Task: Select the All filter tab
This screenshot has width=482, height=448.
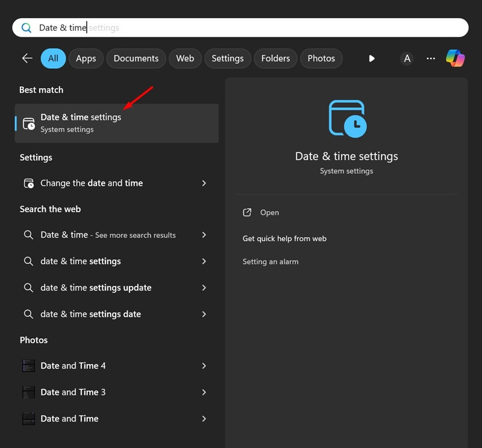Action: (53, 58)
